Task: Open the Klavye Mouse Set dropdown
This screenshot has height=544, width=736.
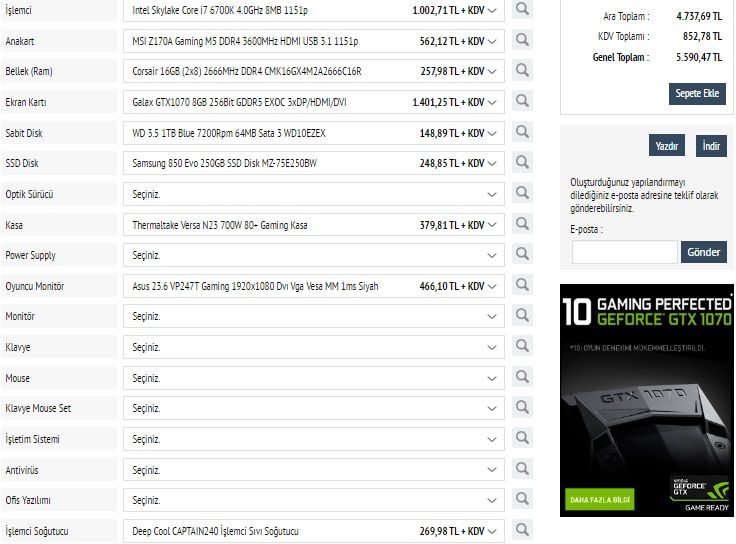Action: point(314,408)
